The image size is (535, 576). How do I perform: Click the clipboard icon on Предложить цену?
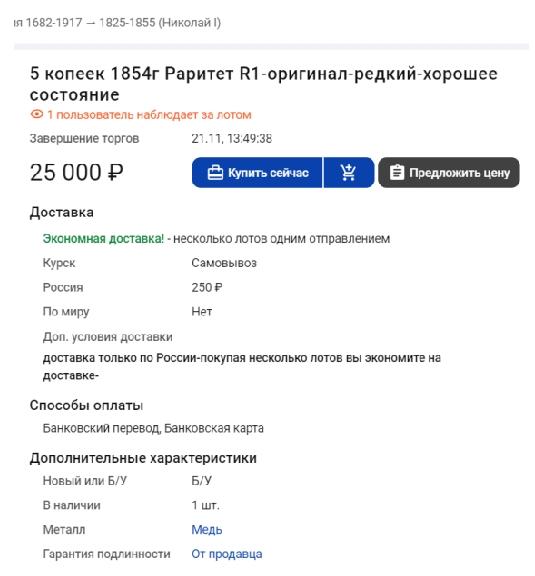[397, 173]
